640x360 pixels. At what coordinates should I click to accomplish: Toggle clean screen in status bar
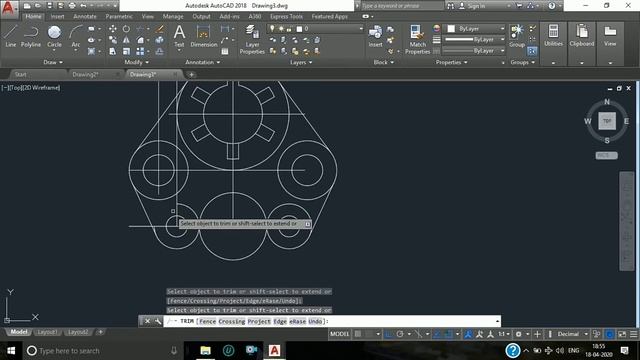(x=622, y=334)
